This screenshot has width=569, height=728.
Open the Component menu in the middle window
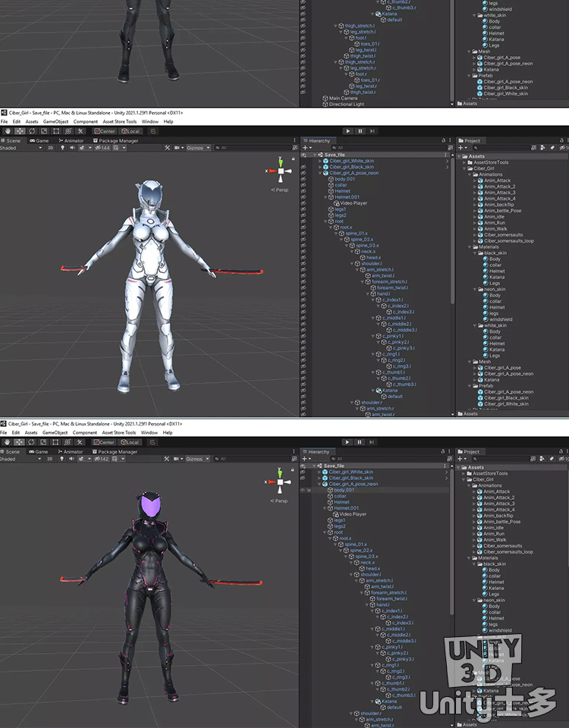(x=86, y=121)
